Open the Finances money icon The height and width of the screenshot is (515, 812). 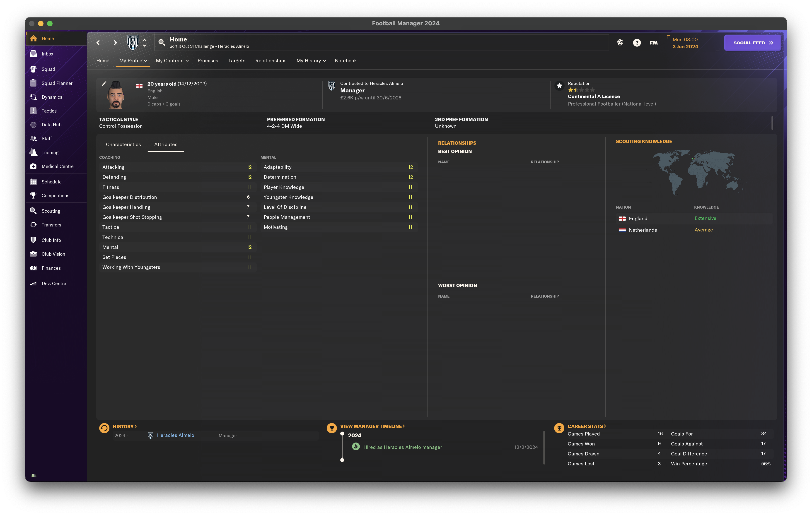[x=33, y=268]
